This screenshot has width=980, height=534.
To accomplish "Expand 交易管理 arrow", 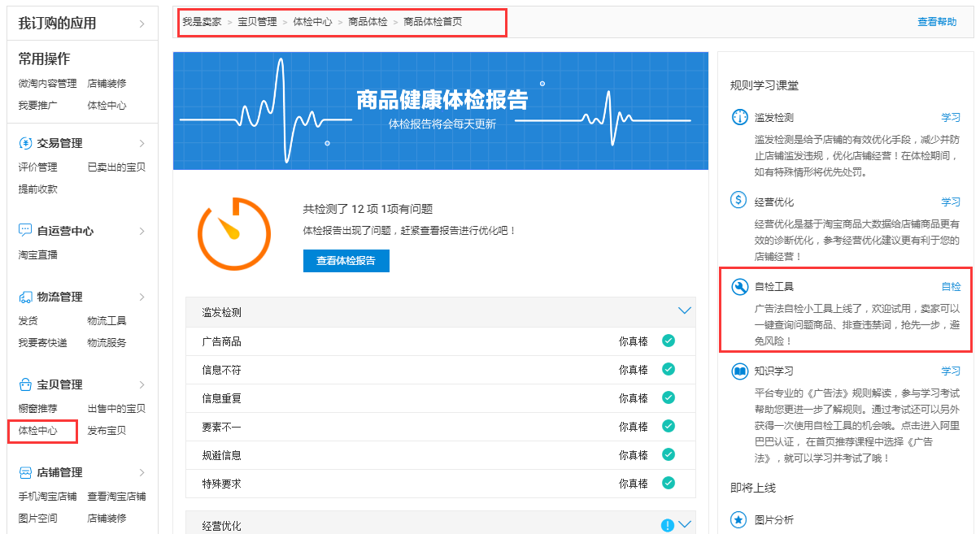I will point(142,143).
